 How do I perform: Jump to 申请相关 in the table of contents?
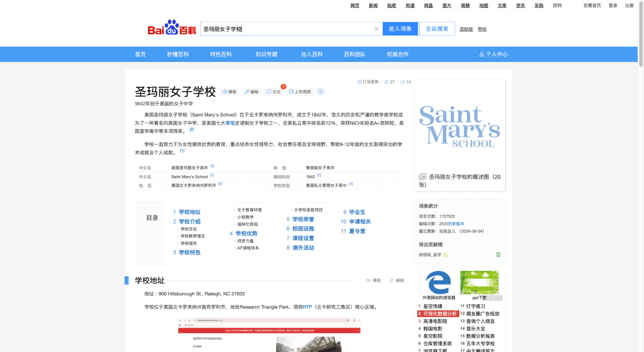pos(360,222)
